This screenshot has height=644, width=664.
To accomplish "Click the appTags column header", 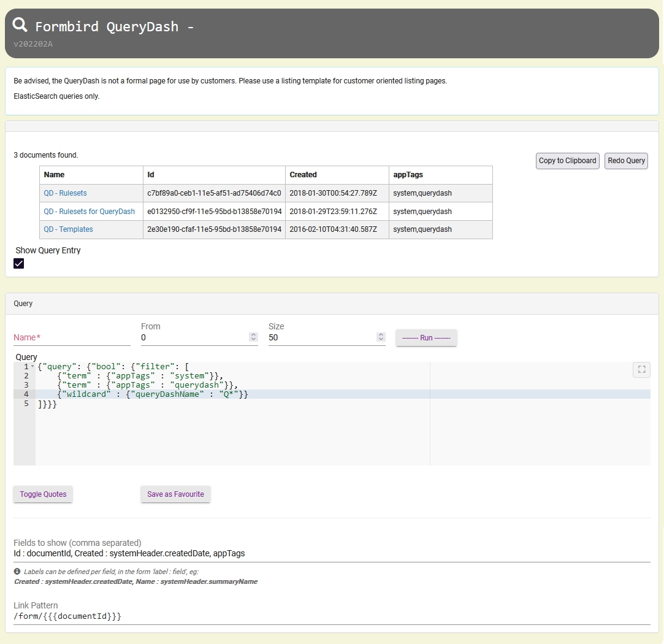I will pos(408,175).
